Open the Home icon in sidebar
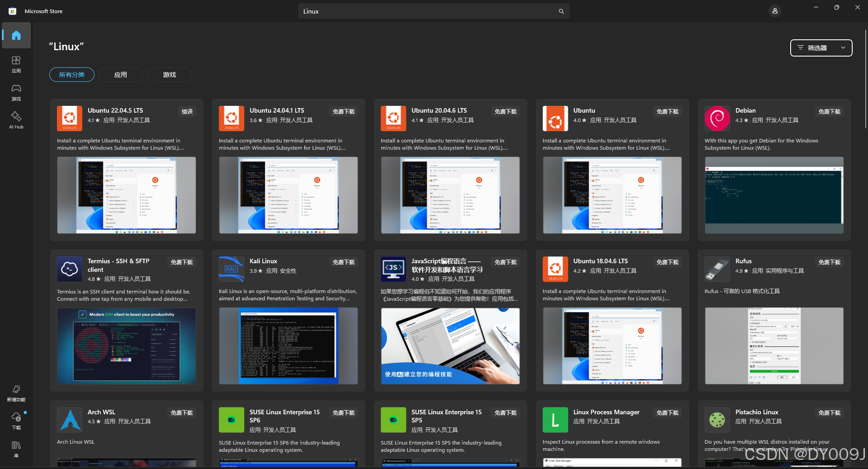 click(x=16, y=35)
